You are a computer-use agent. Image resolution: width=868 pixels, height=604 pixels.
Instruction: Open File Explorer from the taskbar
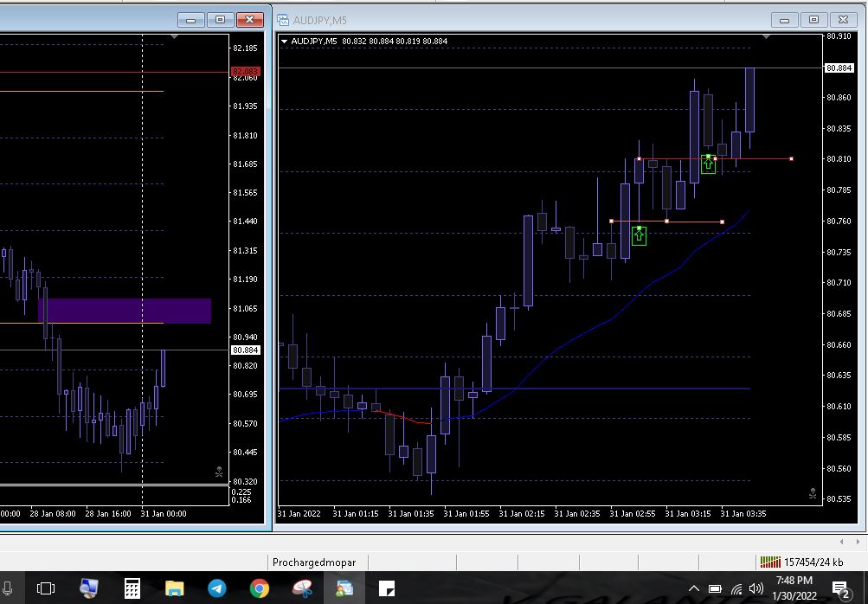[175, 589]
